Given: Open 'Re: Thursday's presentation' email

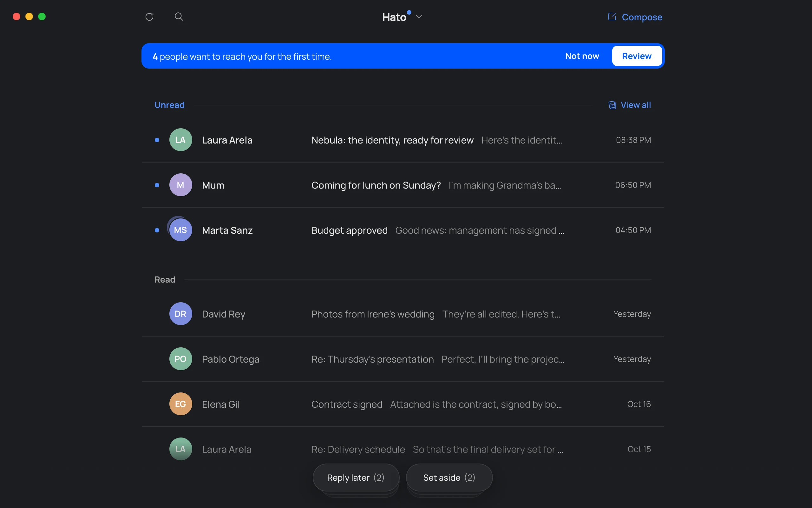Looking at the screenshot, I should pos(372,359).
